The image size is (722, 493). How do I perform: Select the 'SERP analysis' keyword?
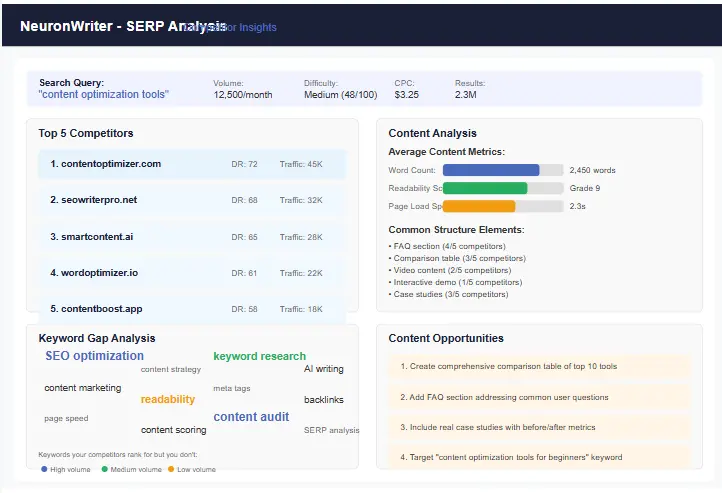(x=332, y=430)
